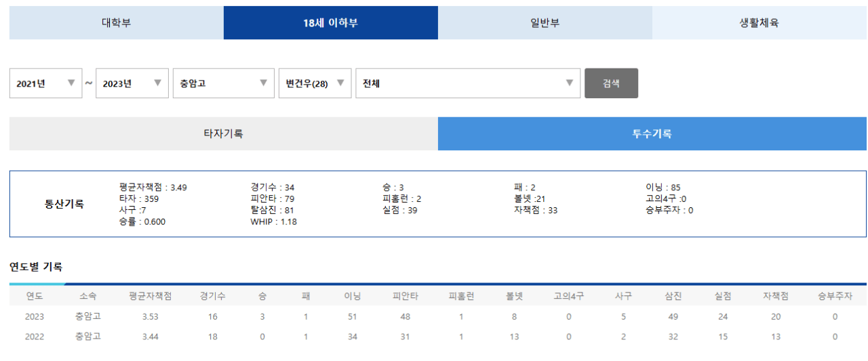The height and width of the screenshot is (361, 868).
Task: Click the 고의4구 :0 career stat
Action: tap(666, 198)
